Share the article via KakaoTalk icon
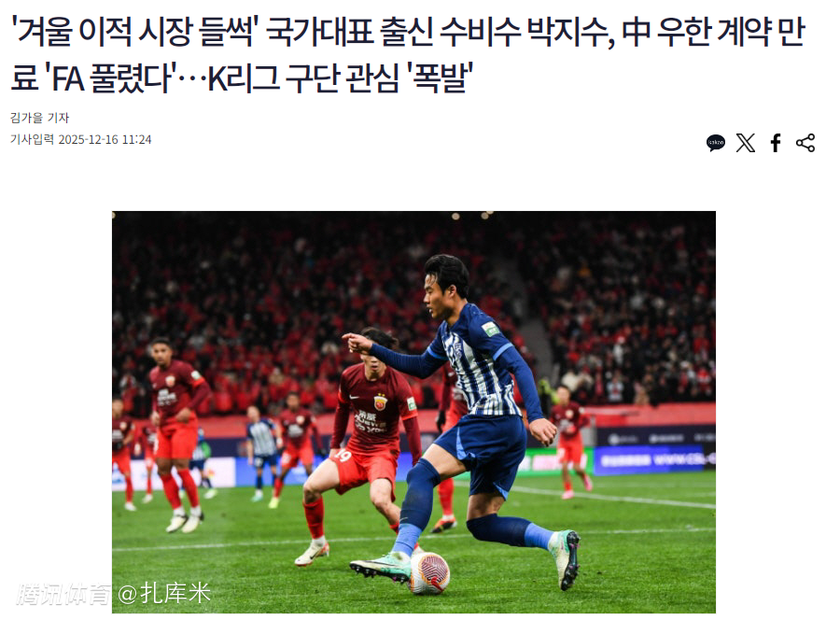 pos(716,143)
